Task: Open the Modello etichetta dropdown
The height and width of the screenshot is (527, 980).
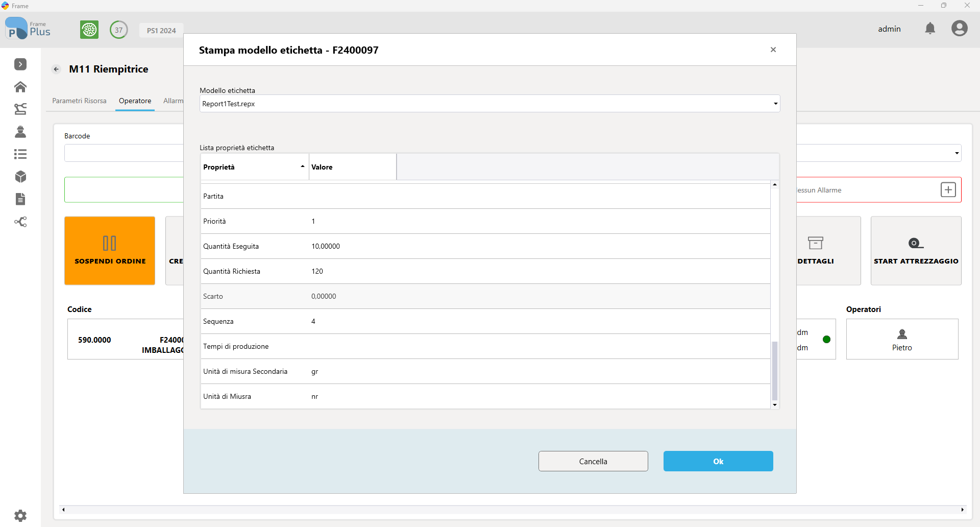Action: 489,104
